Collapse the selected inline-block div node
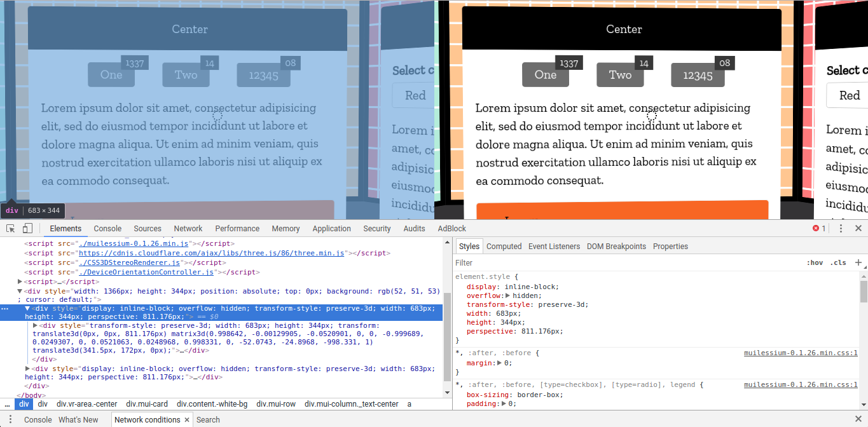Viewport: 868px width, 427px height. 27,308
